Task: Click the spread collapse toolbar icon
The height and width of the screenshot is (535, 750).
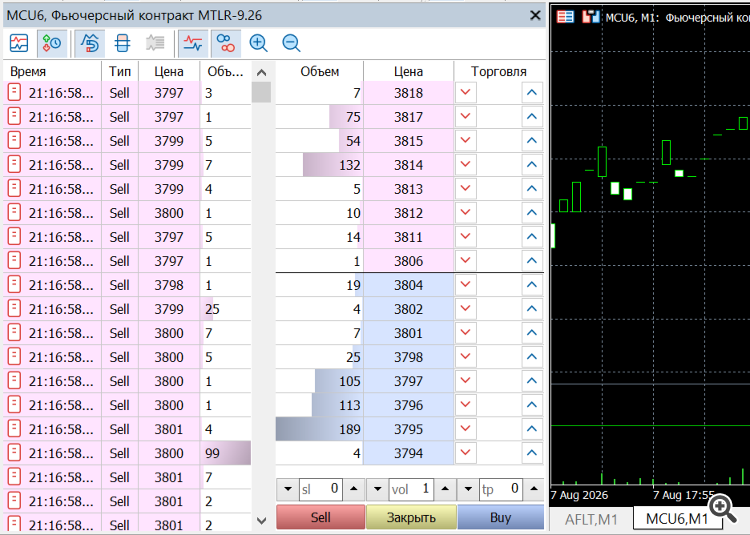Action: click(x=122, y=44)
